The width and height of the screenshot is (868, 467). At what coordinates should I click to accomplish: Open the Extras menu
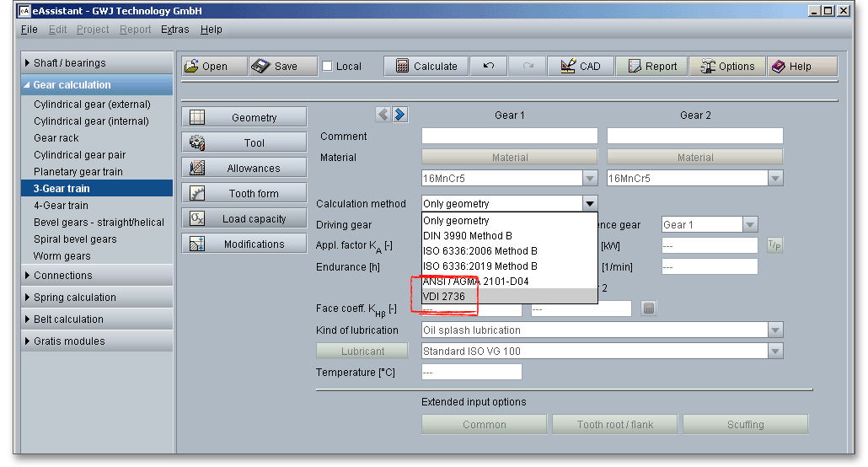(x=175, y=30)
